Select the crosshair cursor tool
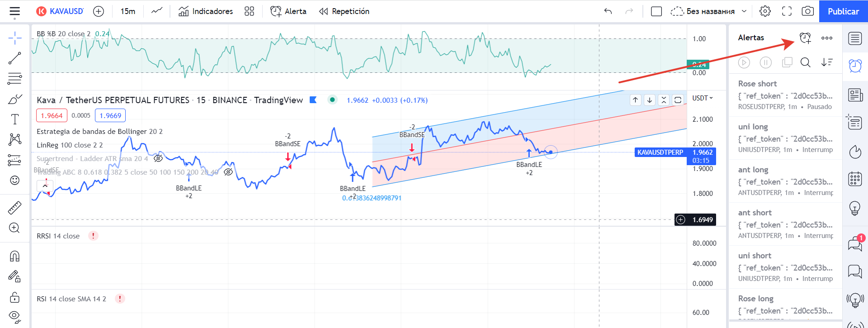868x328 pixels. 15,38
